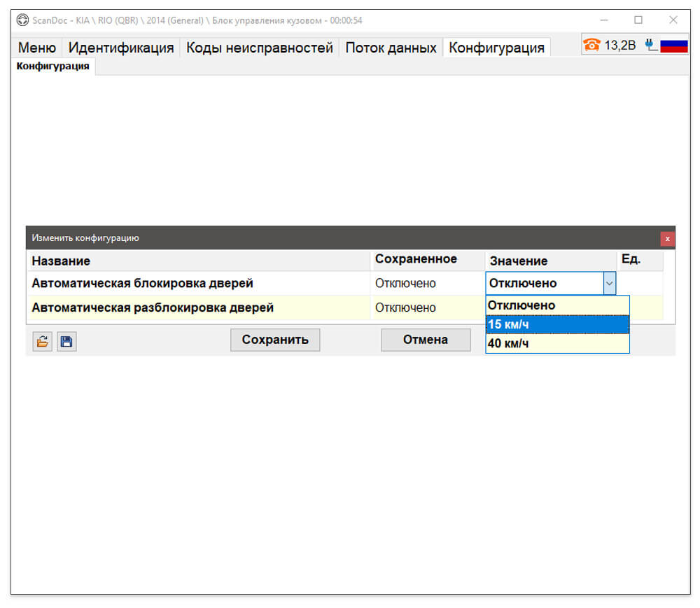This screenshot has width=700, height=608.
Task: Select the Автоматическая блокировка дверей row name
Action: (x=142, y=283)
